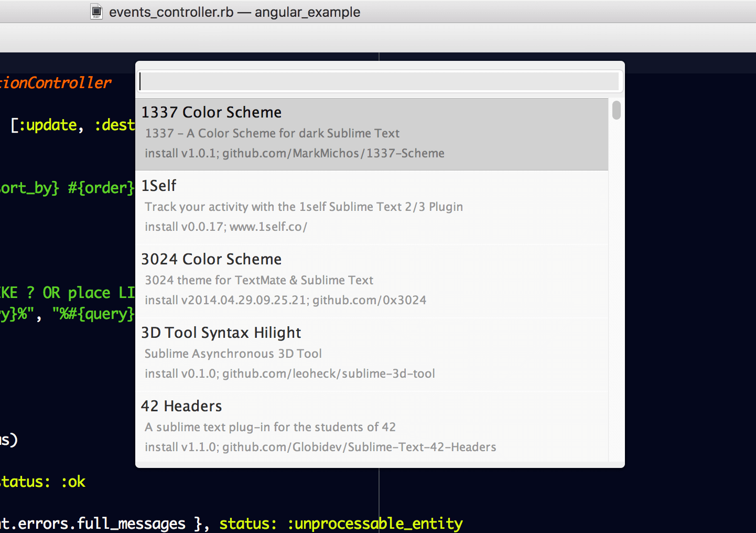Click the 'status: :ok' code in the editor
Screen dimensions: 756x533
[x=42, y=482]
